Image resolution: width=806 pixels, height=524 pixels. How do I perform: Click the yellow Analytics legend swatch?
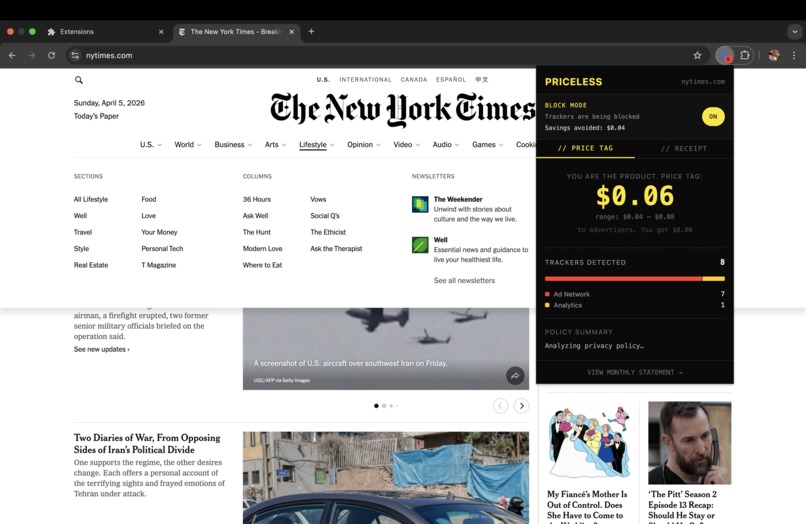[x=547, y=305]
